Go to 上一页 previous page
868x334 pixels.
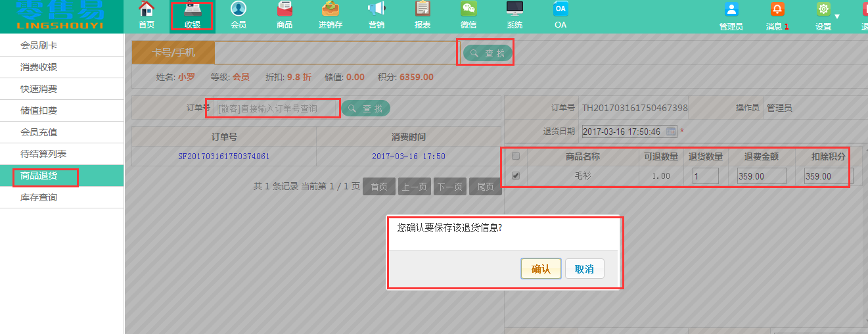point(415,187)
